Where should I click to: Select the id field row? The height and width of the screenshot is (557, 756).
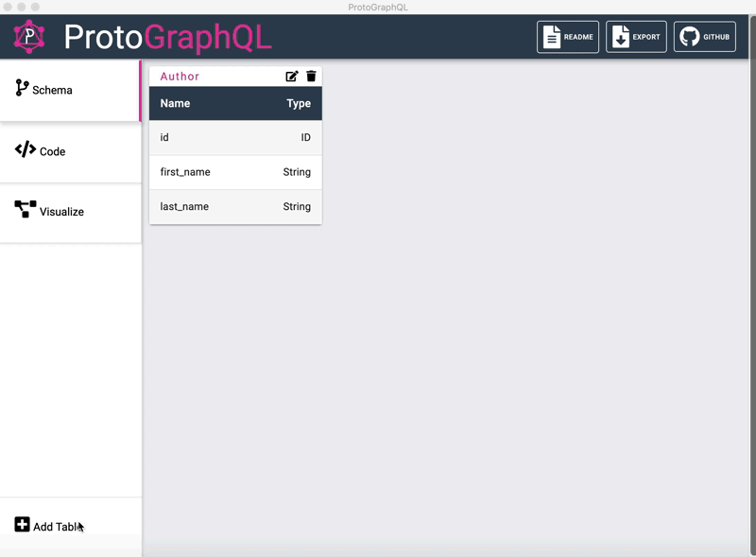(235, 137)
